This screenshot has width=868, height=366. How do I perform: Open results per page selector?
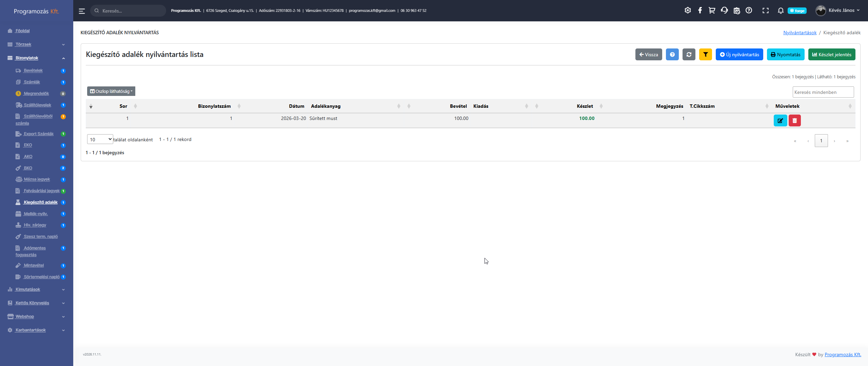point(100,139)
